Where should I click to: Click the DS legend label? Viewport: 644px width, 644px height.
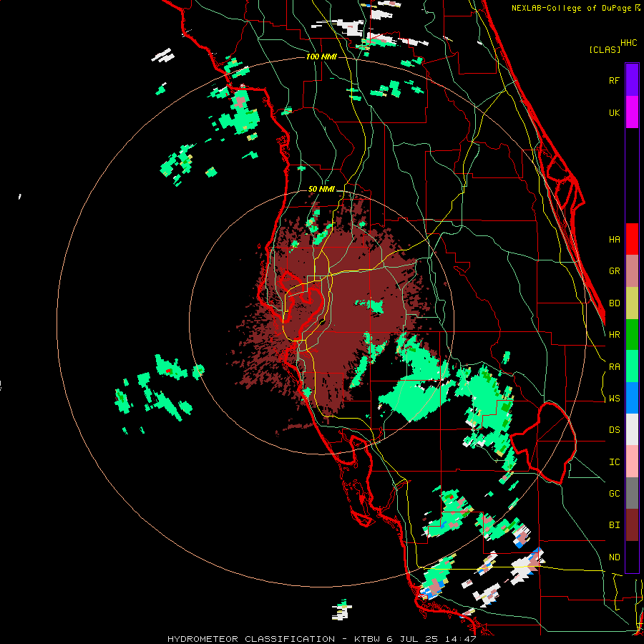tap(614, 430)
